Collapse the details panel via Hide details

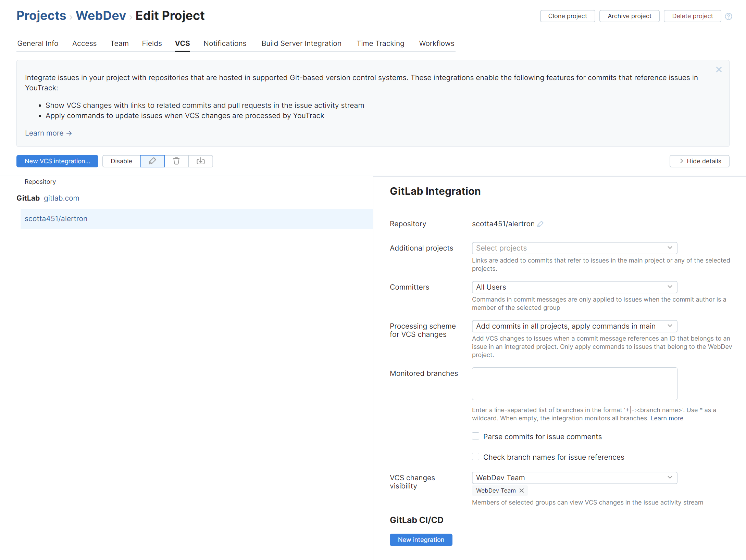(699, 161)
